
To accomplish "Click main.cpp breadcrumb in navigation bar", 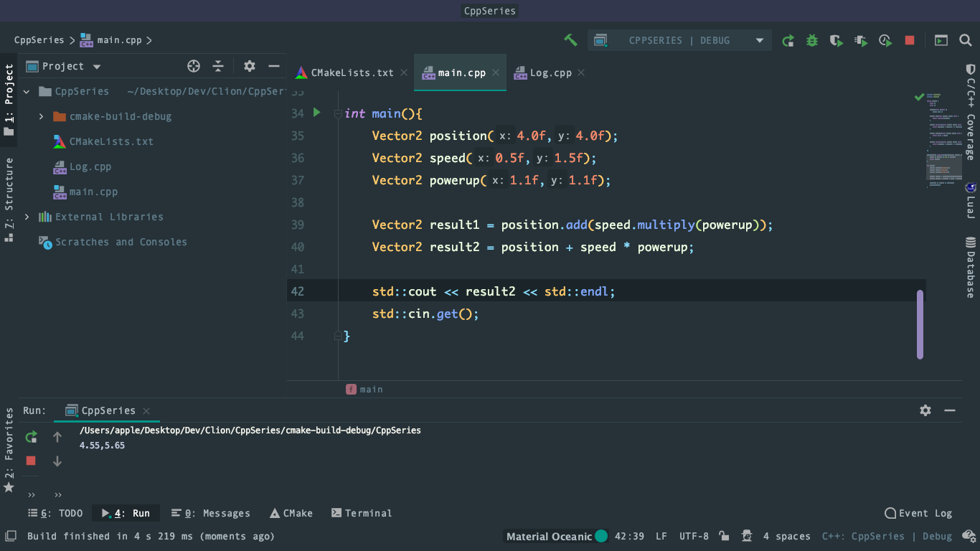I will [x=111, y=40].
